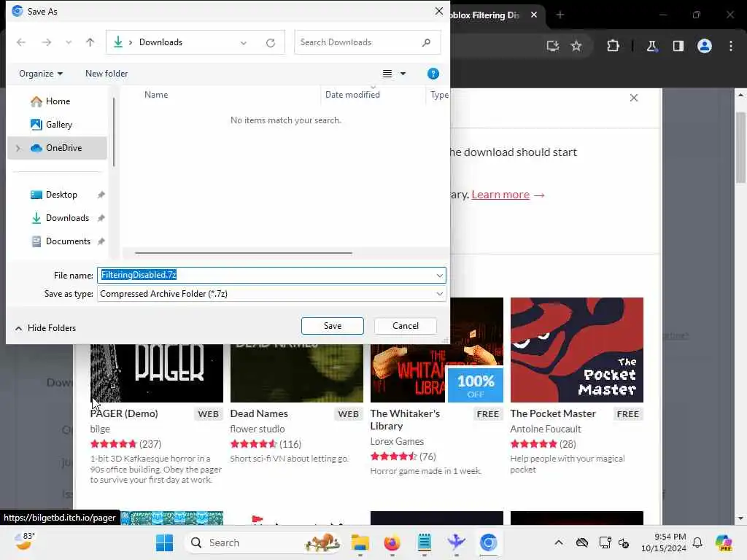Screen dimensions: 747x560
Task: Sort by Date modified column
Action: coord(352,95)
